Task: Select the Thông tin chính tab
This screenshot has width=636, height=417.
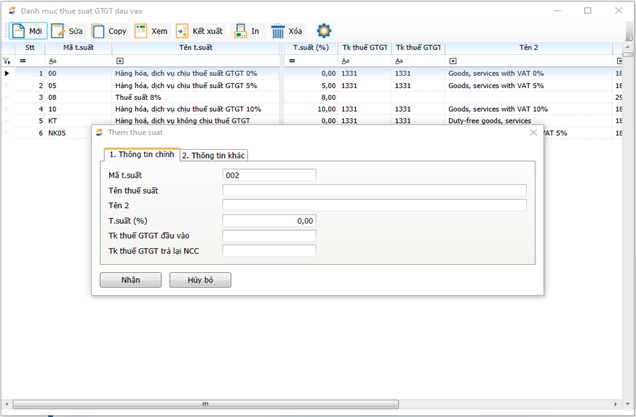Action: (141, 154)
